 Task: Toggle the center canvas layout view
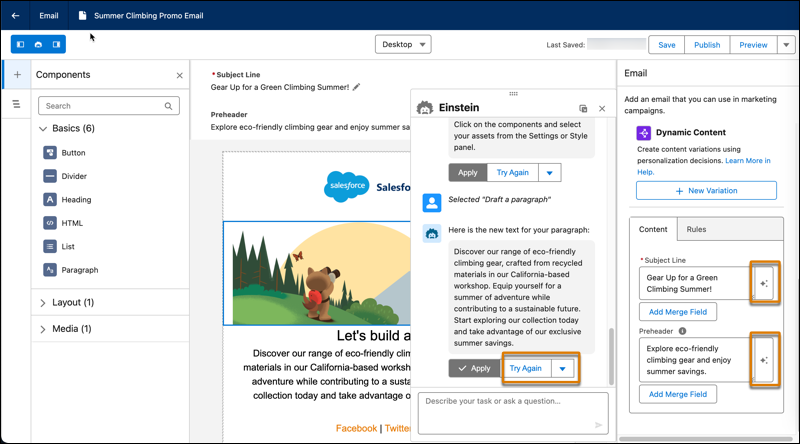[38, 44]
